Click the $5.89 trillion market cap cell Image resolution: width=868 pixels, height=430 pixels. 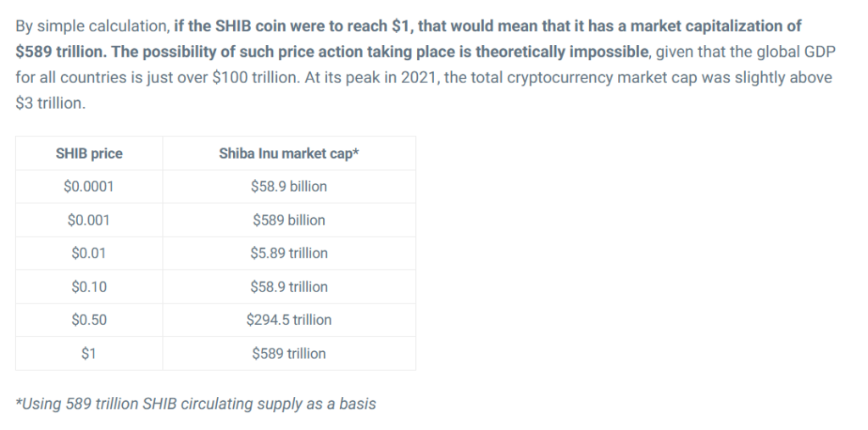click(288, 253)
